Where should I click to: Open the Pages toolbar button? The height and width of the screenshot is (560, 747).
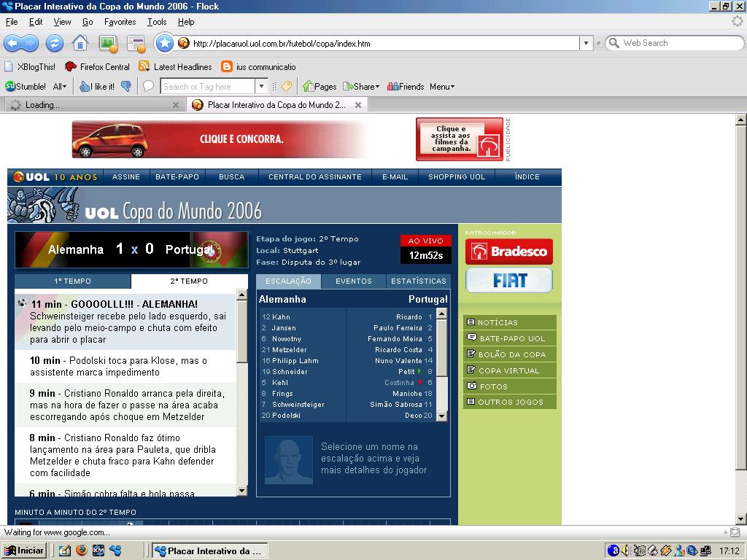[320, 86]
